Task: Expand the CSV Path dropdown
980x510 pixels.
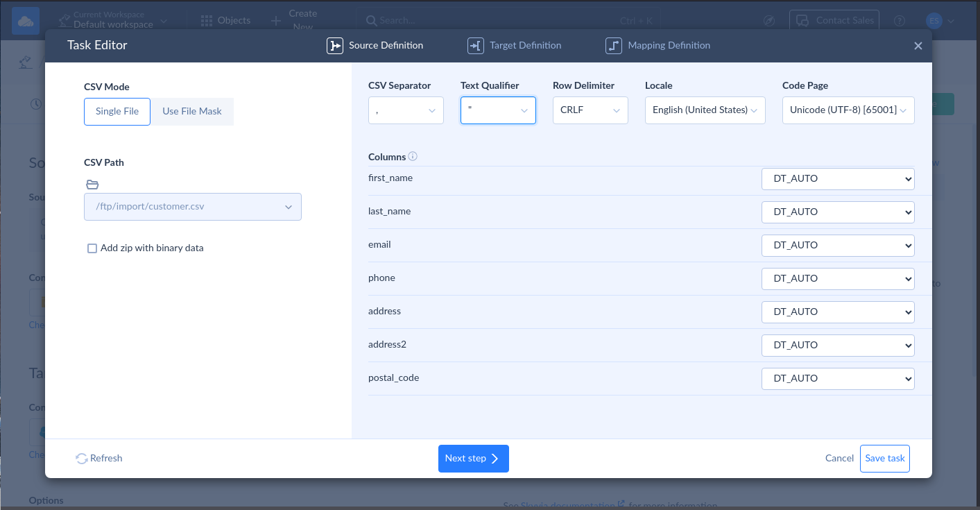Action: click(x=289, y=207)
